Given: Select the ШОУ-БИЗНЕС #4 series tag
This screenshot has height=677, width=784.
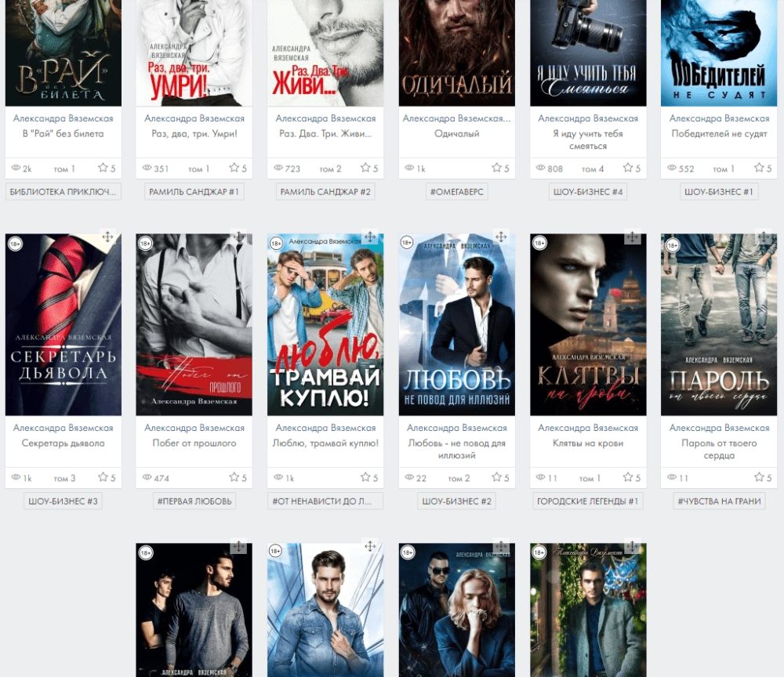Looking at the screenshot, I should [588, 192].
